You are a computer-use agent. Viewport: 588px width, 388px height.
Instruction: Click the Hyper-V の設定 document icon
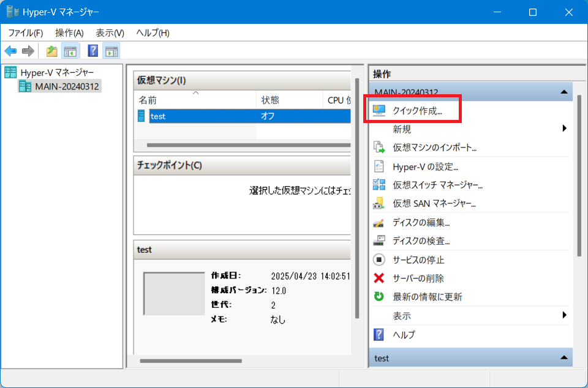379,166
